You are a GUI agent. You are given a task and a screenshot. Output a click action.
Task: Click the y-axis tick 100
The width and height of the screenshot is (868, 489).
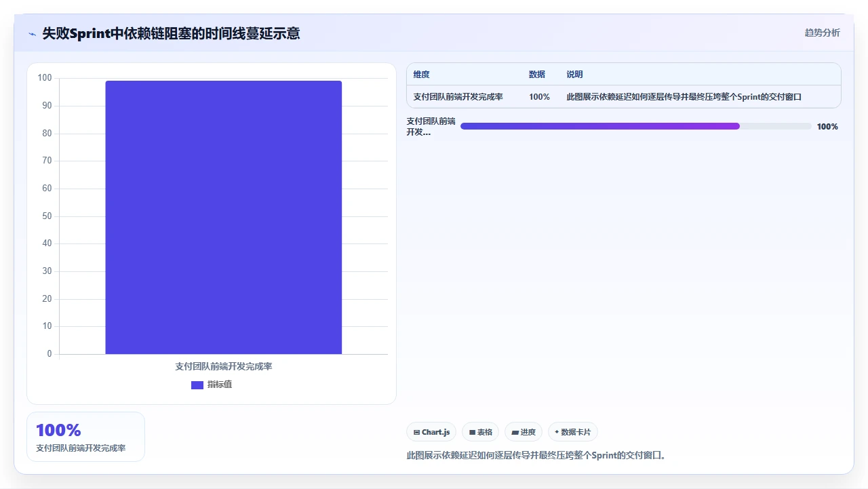(45, 78)
